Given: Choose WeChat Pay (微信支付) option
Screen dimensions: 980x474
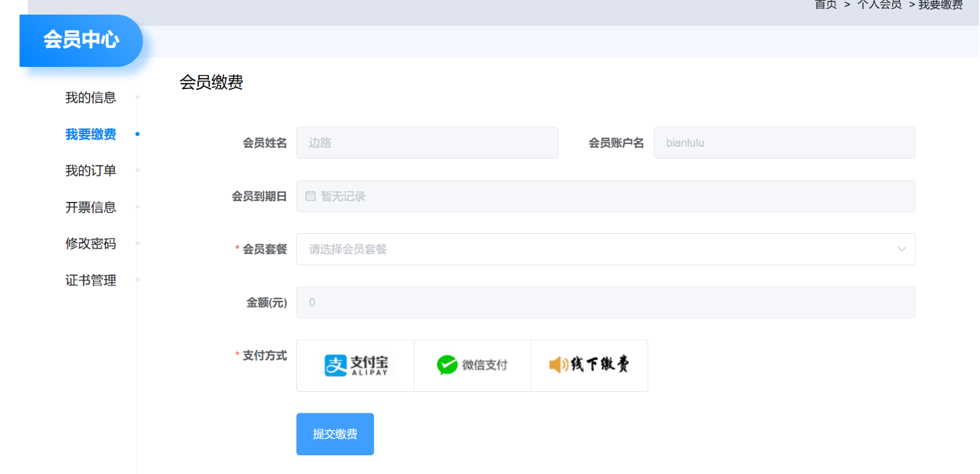Looking at the screenshot, I should tap(472, 365).
